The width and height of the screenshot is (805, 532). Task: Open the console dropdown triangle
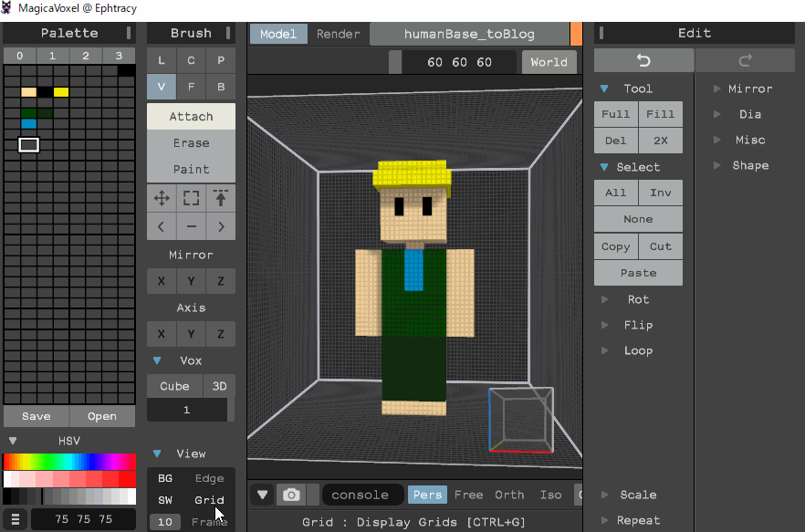click(262, 494)
